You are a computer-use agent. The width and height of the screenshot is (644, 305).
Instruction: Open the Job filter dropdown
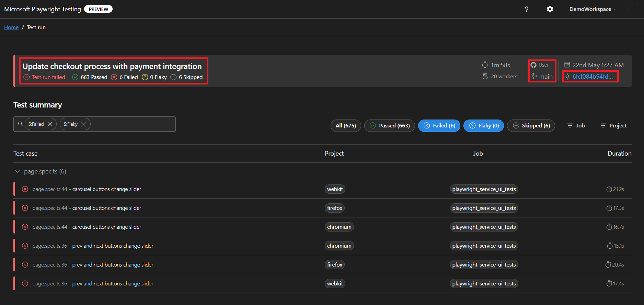[576, 126]
